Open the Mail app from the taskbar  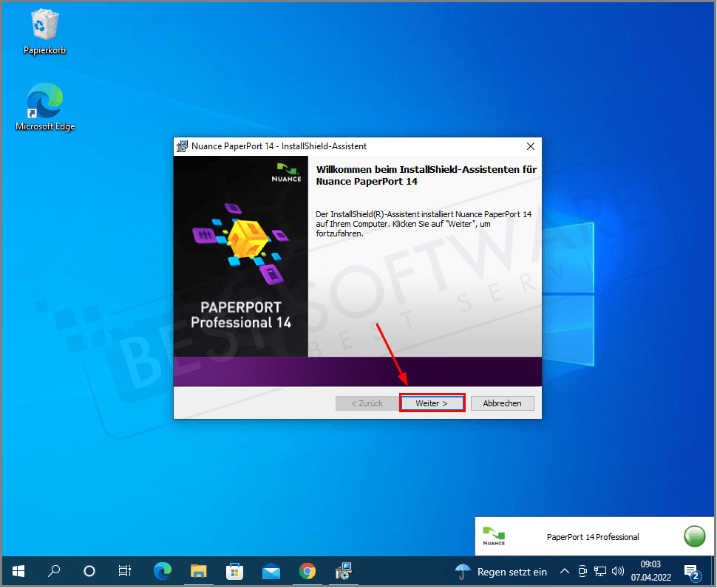(271, 571)
